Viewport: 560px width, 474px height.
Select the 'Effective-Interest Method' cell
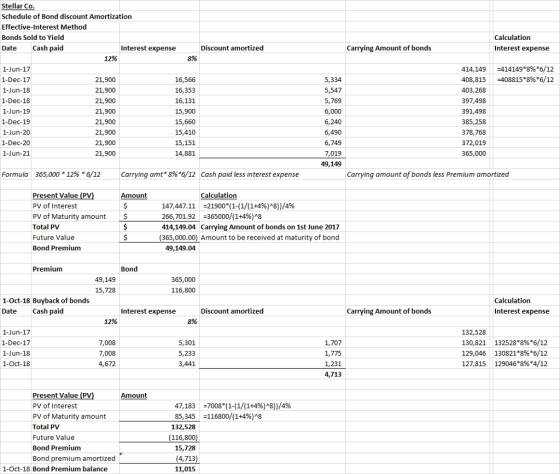(x=44, y=27)
